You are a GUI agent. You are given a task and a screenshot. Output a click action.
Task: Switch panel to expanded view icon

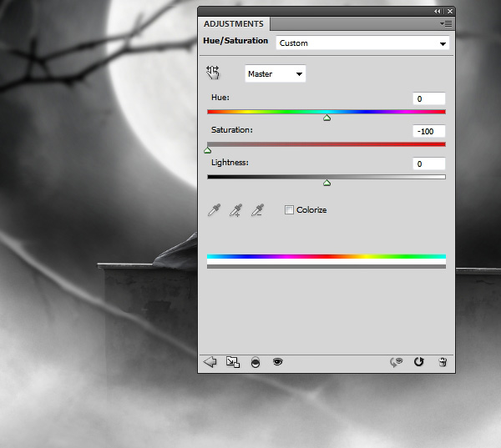(233, 362)
